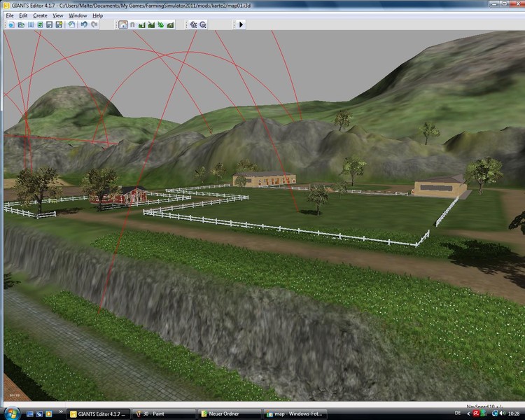Select the terrain sculpt mode icon

click(142, 24)
